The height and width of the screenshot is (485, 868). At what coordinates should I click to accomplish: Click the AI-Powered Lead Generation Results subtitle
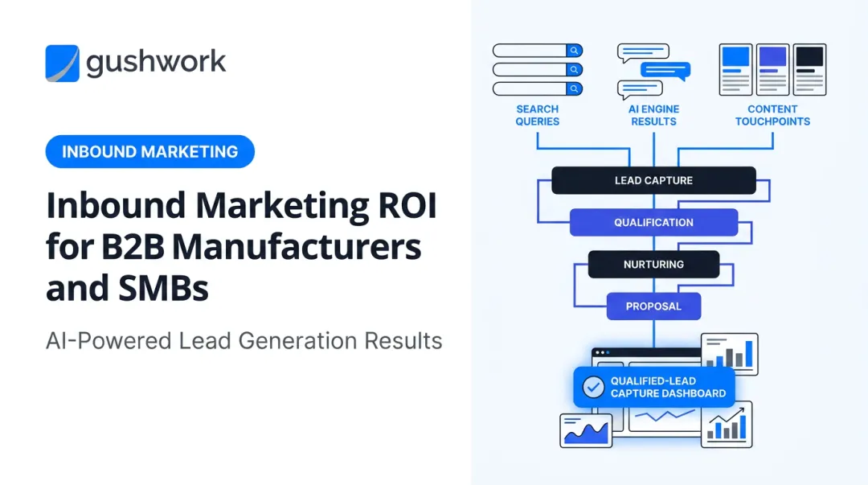(244, 341)
